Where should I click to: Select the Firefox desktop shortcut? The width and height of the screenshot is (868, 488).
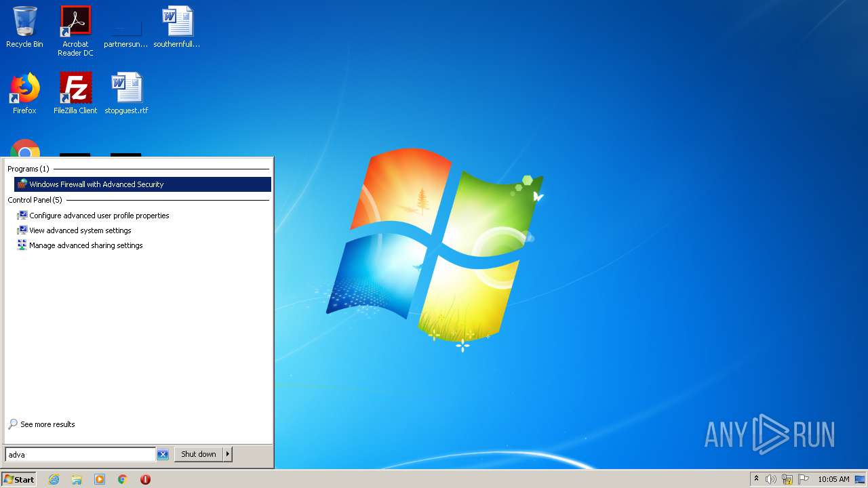tap(24, 93)
